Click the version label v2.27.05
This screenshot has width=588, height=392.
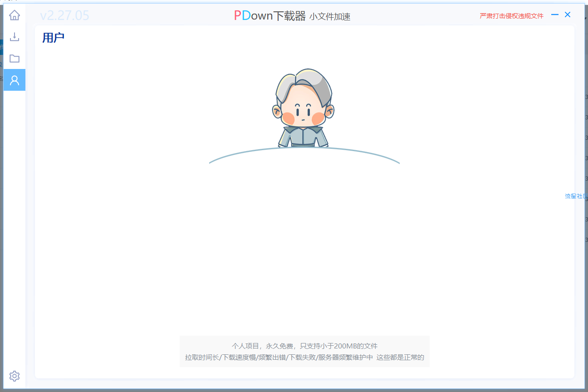[x=64, y=16]
